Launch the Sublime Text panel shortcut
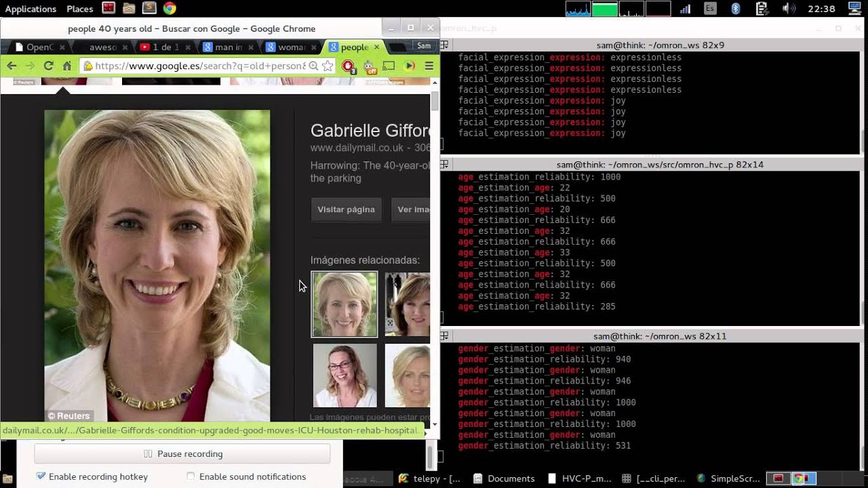The image size is (868, 488). click(149, 8)
